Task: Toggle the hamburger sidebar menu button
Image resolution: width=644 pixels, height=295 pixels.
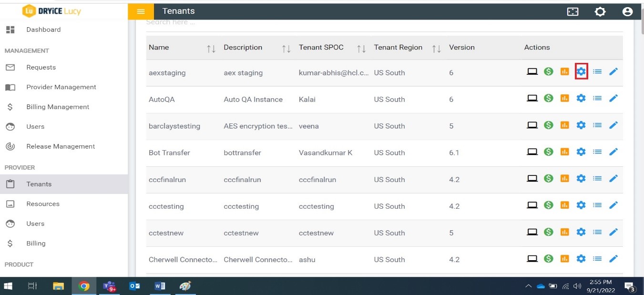Action: pos(141,11)
